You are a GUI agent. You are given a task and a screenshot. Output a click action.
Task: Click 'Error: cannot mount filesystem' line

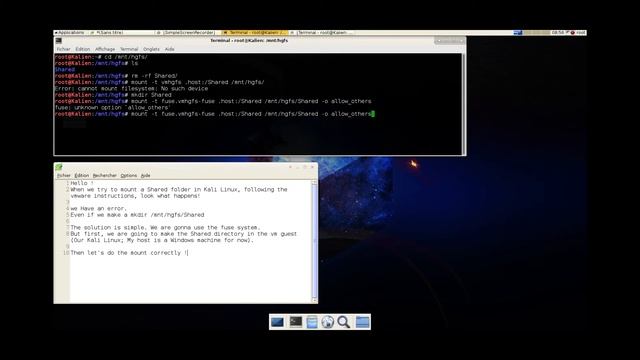(x=131, y=89)
